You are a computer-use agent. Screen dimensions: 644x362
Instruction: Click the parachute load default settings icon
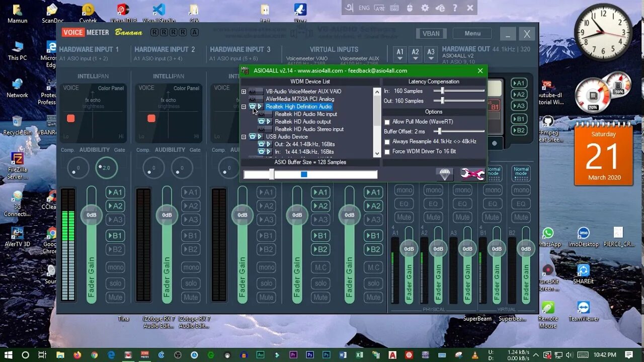(x=445, y=174)
